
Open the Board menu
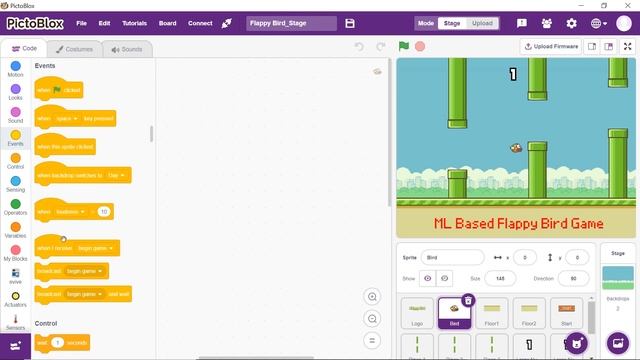[x=167, y=23]
